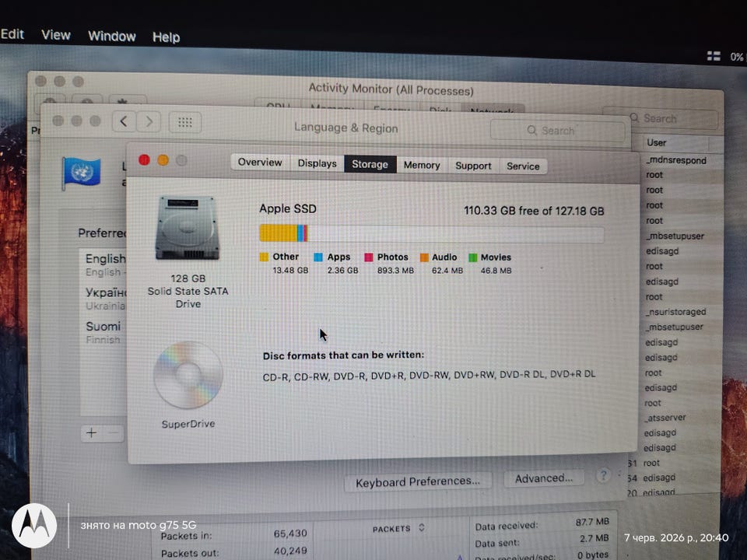Viewport: 747px width, 560px height.
Task: Select English in preferred languages list
Action: coord(103,264)
